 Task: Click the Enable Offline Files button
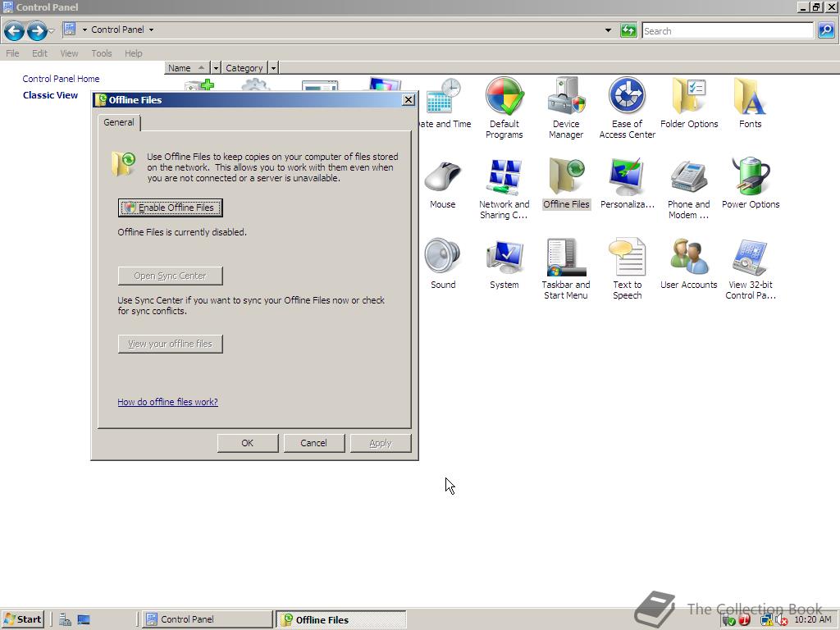(170, 208)
